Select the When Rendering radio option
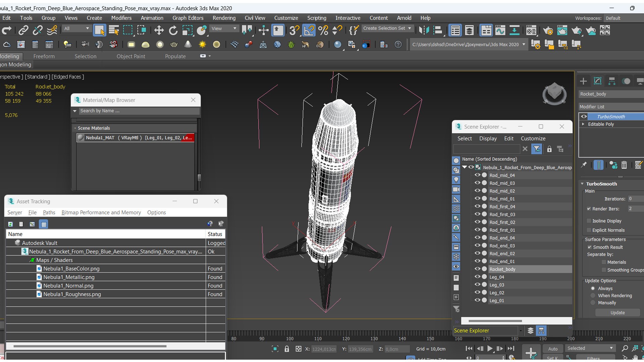The height and width of the screenshot is (362, 644). coord(593,296)
